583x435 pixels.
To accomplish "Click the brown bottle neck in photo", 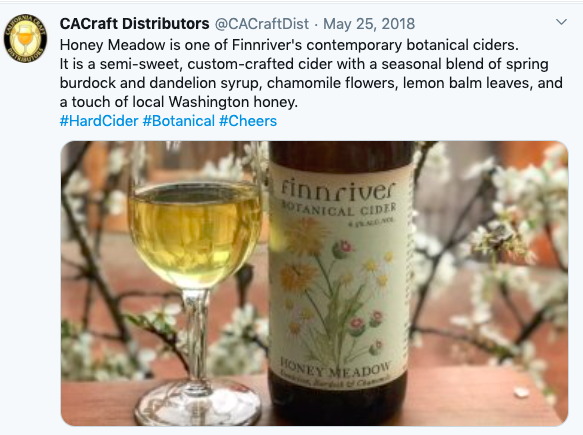I will pyautogui.click(x=340, y=154).
